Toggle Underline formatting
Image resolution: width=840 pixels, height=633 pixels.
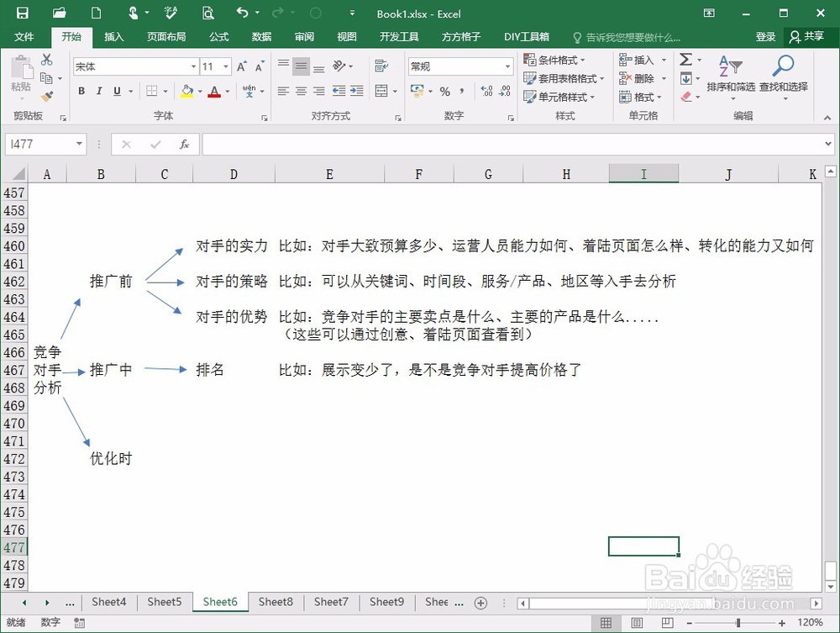pos(117,91)
